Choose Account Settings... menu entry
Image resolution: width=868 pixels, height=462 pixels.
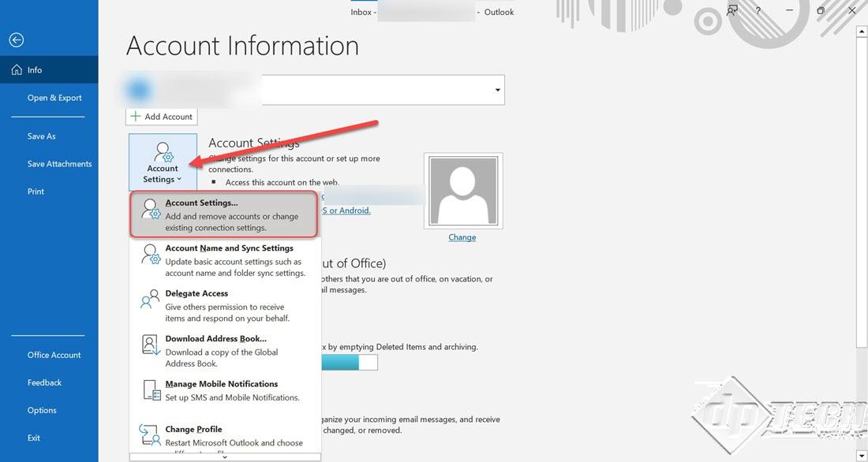click(x=223, y=214)
